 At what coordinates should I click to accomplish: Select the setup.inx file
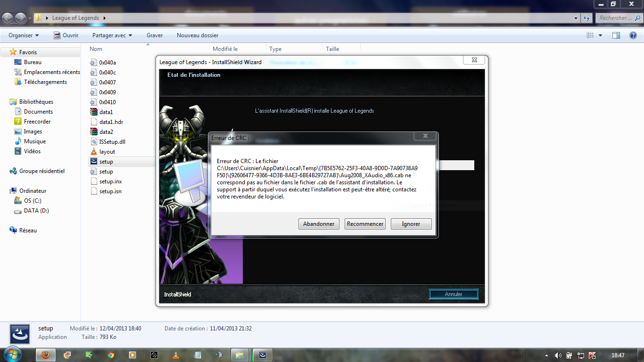[110, 181]
